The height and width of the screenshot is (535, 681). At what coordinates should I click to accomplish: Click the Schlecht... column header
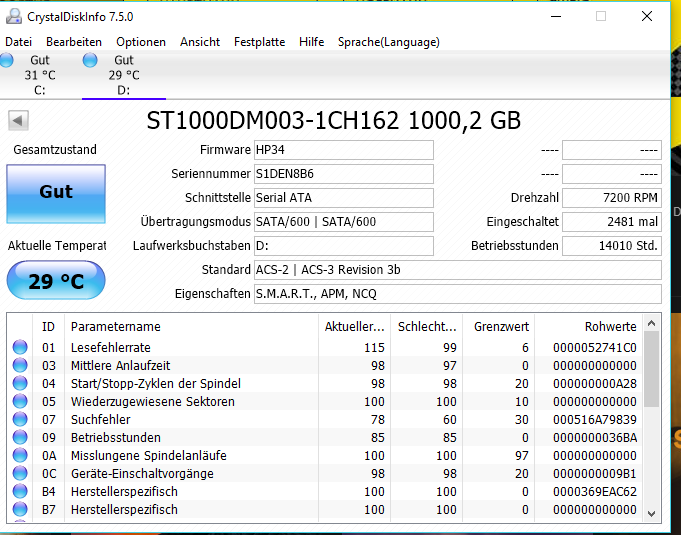pyautogui.click(x=426, y=327)
